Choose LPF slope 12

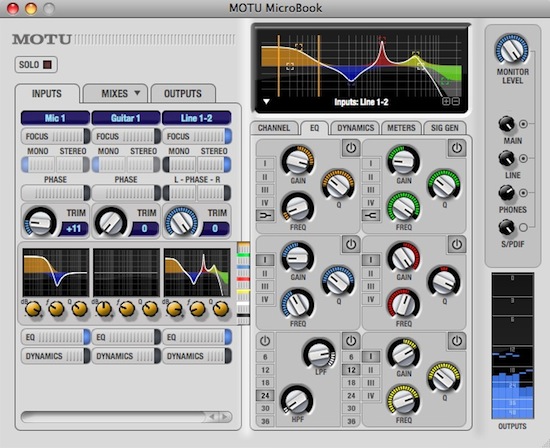(351, 370)
